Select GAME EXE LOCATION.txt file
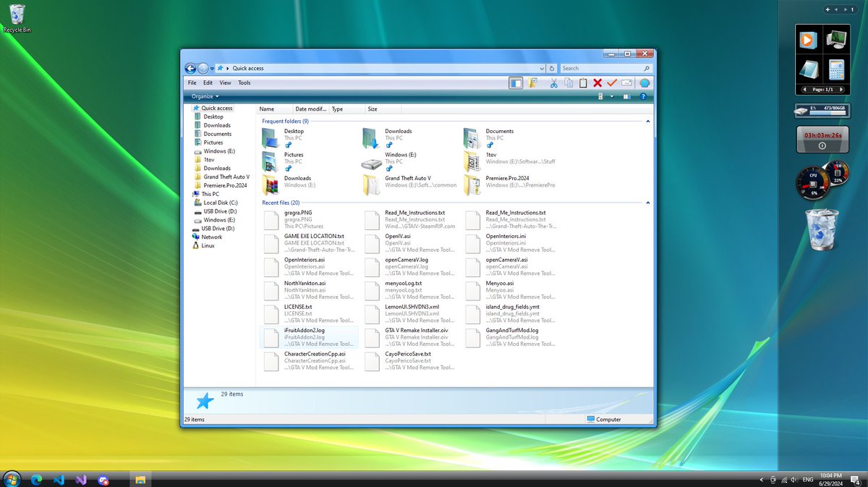Image resolution: width=868 pixels, height=487 pixels. click(x=309, y=243)
